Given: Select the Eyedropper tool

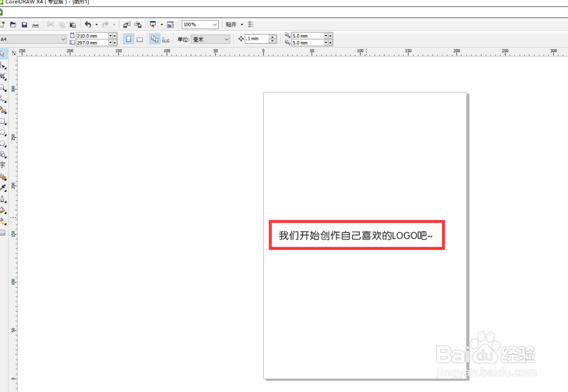Looking at the screenshot, I should click(x=4, y=188).
